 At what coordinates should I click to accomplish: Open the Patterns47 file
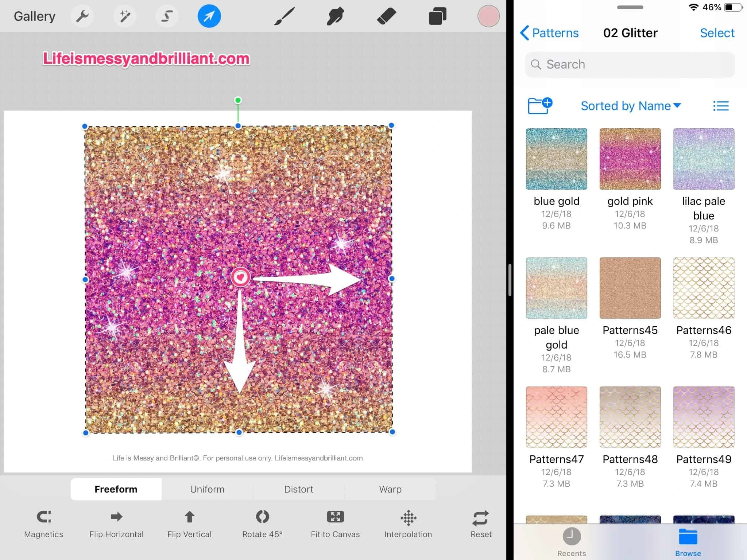[x=557, y=417]
